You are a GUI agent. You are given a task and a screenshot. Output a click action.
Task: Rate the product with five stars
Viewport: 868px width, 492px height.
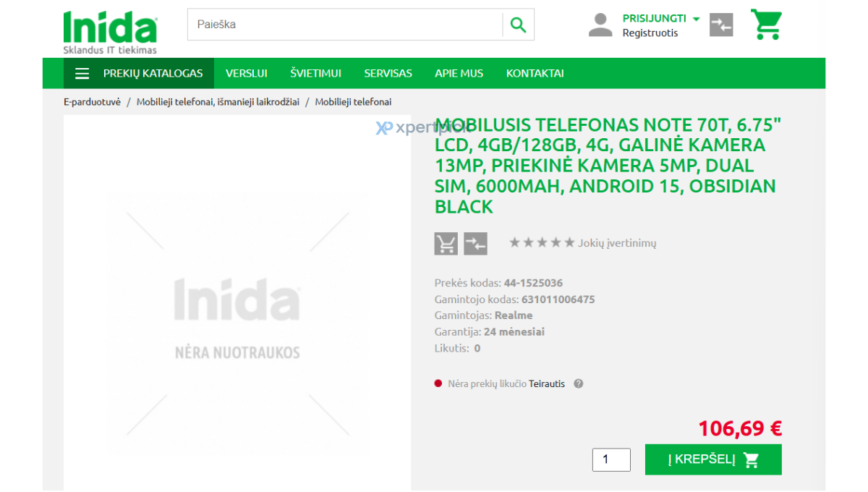click(570, 243)
